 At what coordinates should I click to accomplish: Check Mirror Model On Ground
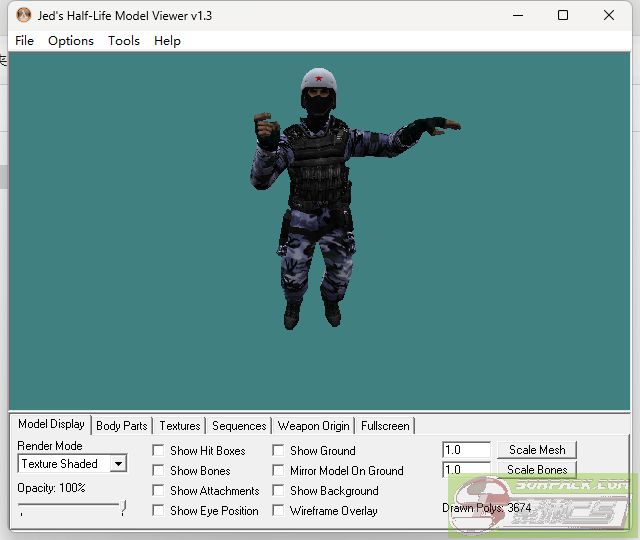[x=278, y=471]
